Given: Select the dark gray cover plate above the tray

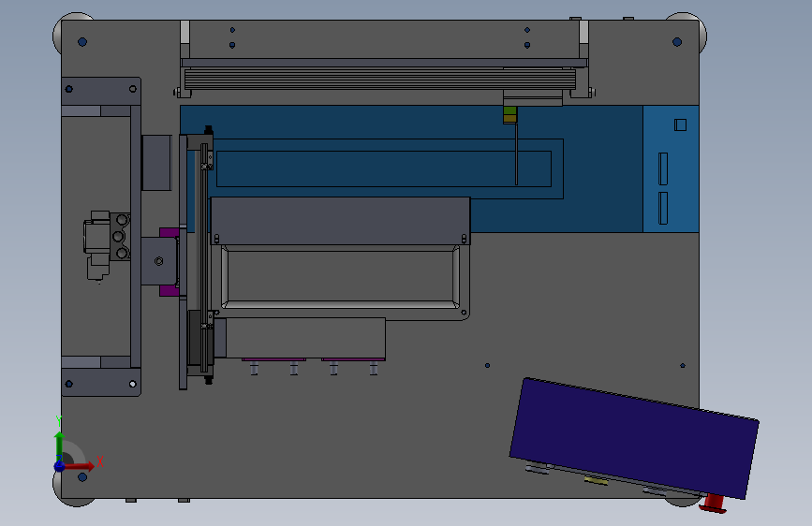Looking at the screenshot, I should pyautogui.click(x=340, y=221).
